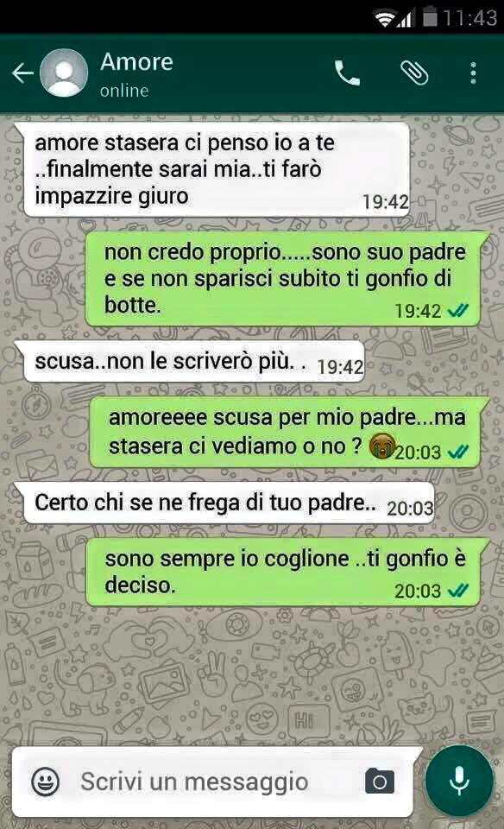Select message 'sono sempre io coglione'
The width and height of the screenshot is (504, 829).
tap(286, 572)
